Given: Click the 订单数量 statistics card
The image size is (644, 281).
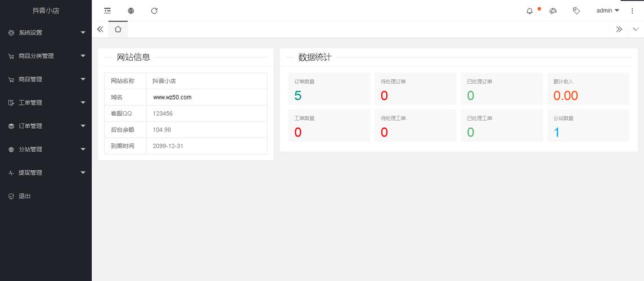Looking at the screenshot, I should (x=329, y=89).
